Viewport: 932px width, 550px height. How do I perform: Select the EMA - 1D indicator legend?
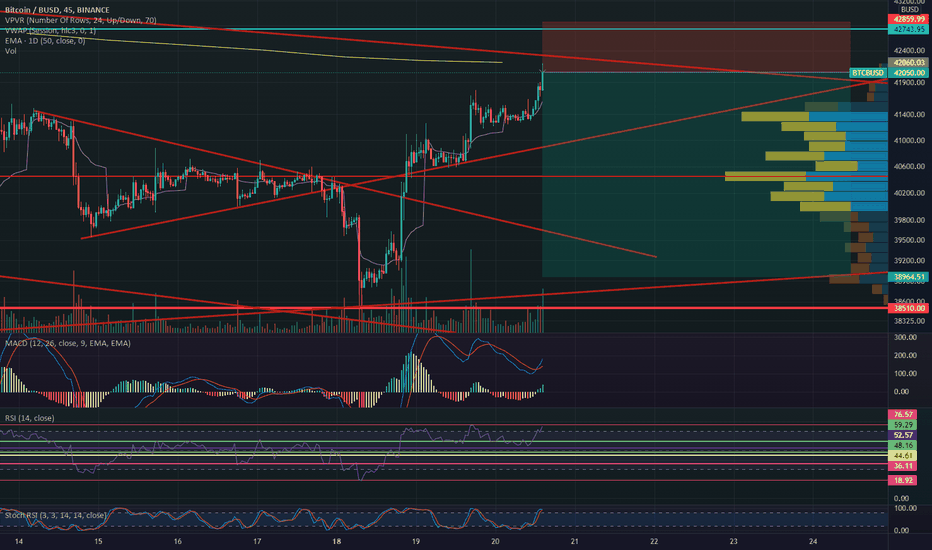45,41
